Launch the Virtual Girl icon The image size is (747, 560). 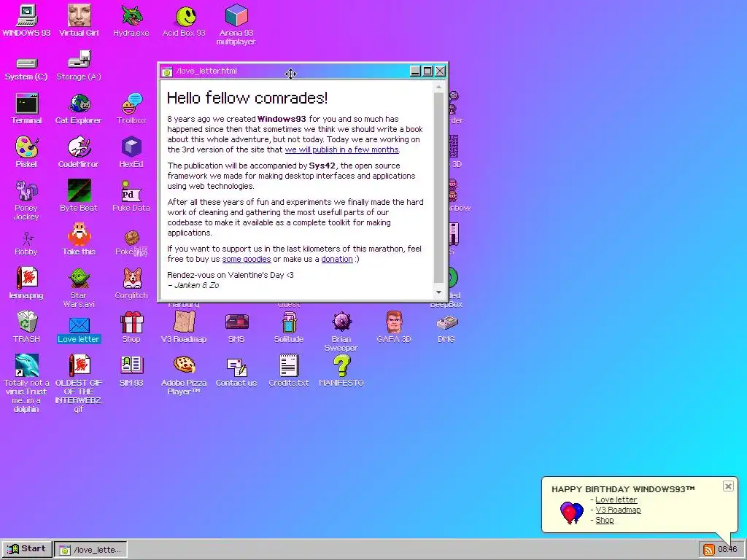point(79,20)
